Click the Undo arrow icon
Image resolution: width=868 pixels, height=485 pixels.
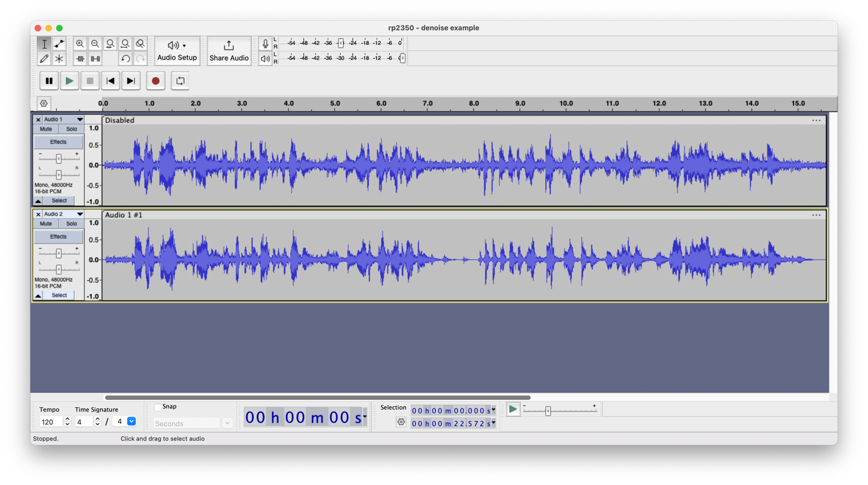126,58
